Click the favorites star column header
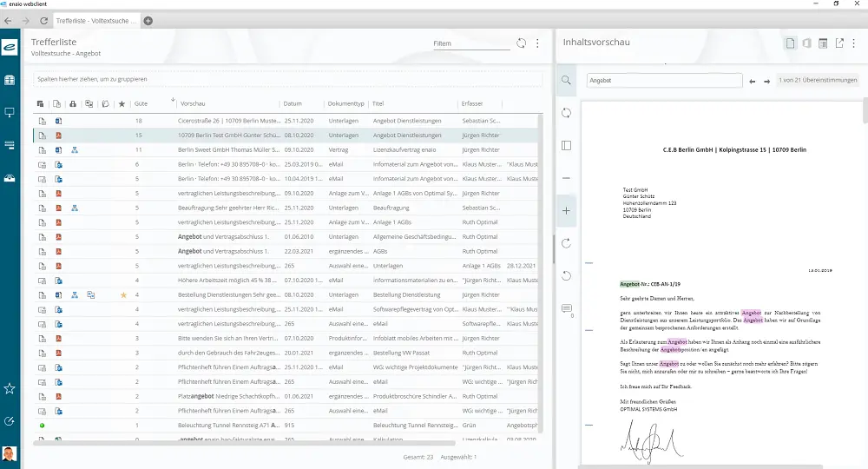 click(122, 104)
